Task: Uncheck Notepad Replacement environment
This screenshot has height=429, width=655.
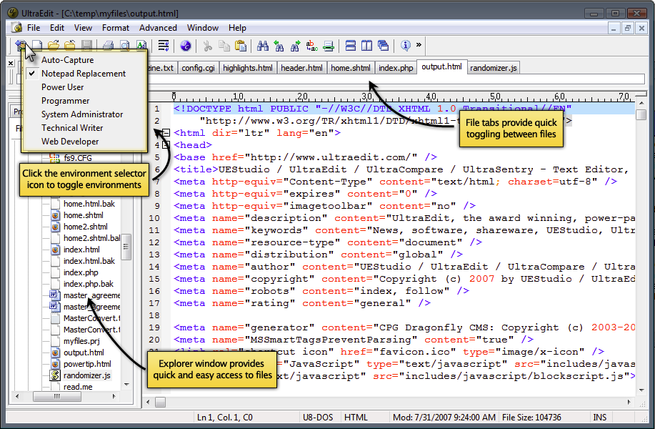Action: point(85,74)
